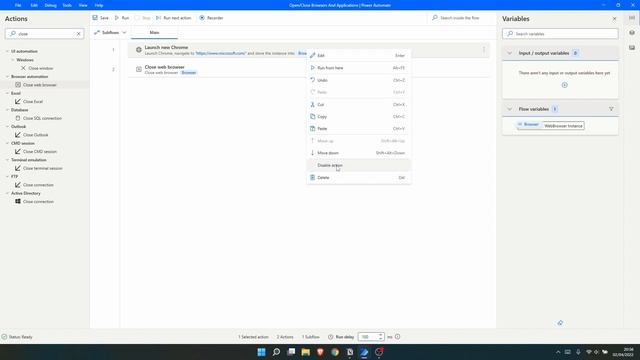Click the eraser icon below variables
The height and width of the screenshot is (360, 640).
(x=560, y=323)
